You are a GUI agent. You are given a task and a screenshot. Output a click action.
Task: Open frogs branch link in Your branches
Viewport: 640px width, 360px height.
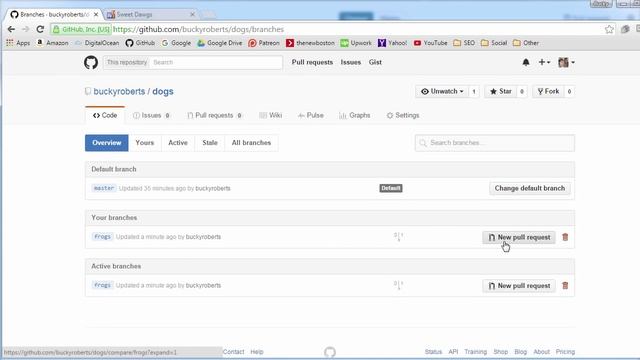(102, 237)
